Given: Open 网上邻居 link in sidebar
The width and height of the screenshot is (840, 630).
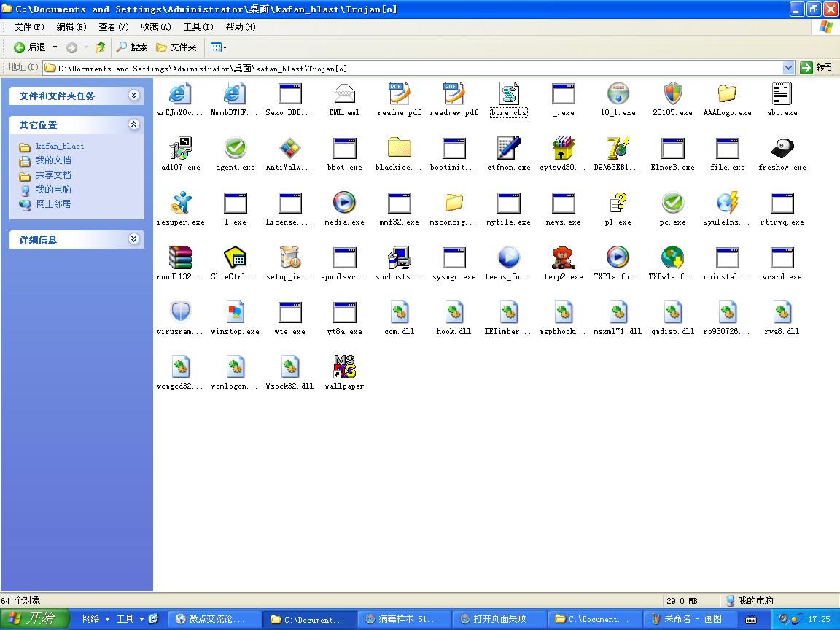Looking at the screenshot, I should (x=53, y=204).
